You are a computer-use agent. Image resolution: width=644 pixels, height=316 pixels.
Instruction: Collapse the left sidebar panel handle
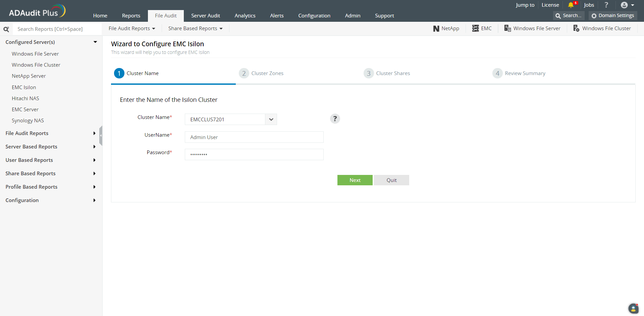pos(101,136)
